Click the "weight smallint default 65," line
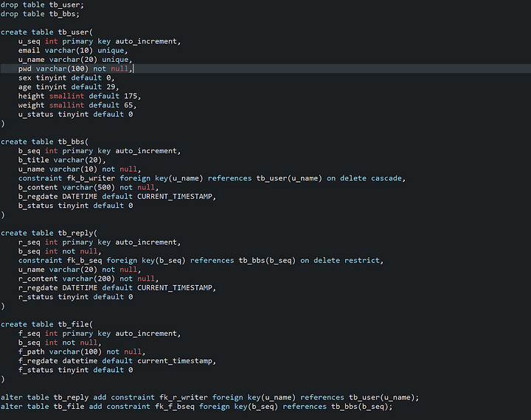This screenshot has height=420, width=531. point(77,105)
